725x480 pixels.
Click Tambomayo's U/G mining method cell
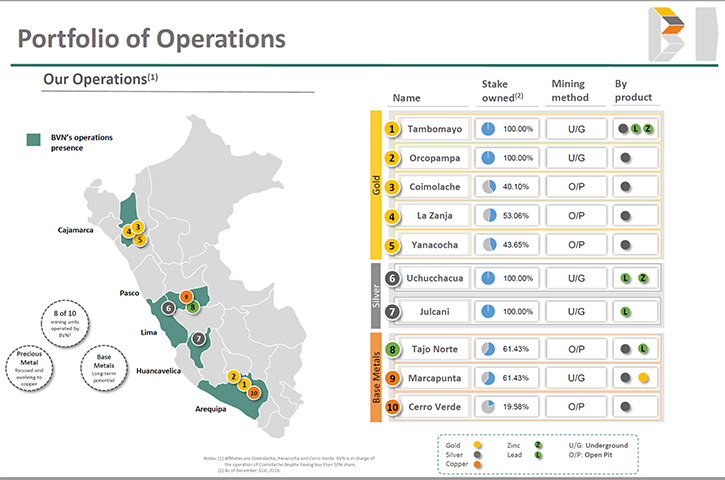coord(576,129)
